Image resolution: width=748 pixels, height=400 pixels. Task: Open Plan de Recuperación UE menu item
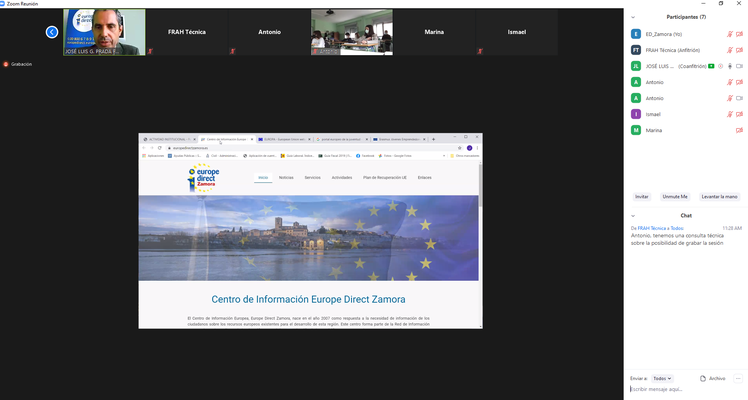click(385, 177)
